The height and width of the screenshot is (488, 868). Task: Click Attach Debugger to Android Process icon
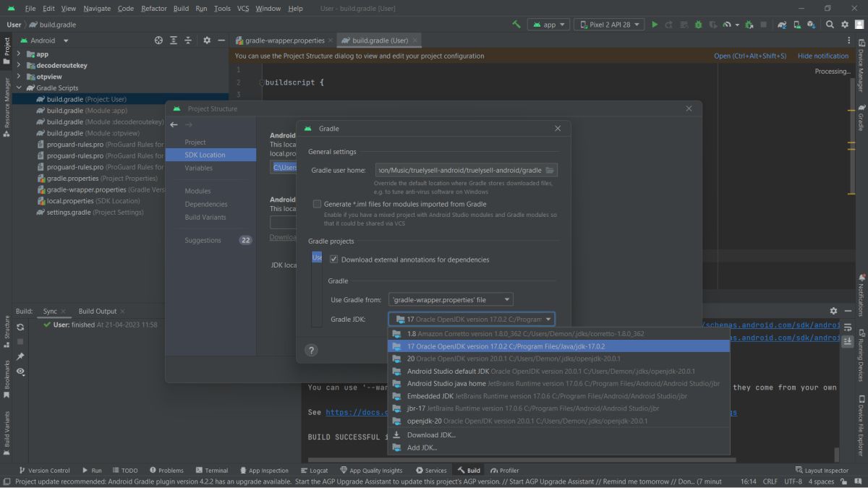[749, 24]
